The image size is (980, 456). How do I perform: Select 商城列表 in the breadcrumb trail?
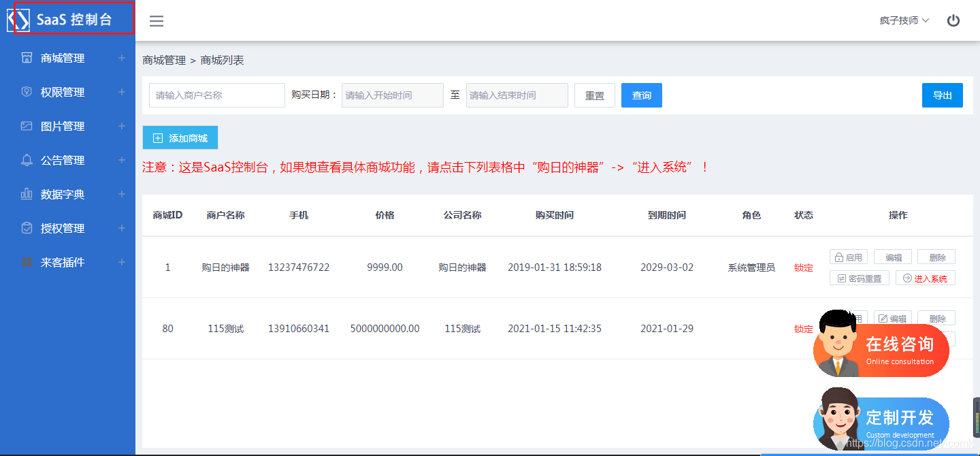click(x=221, y=60)
